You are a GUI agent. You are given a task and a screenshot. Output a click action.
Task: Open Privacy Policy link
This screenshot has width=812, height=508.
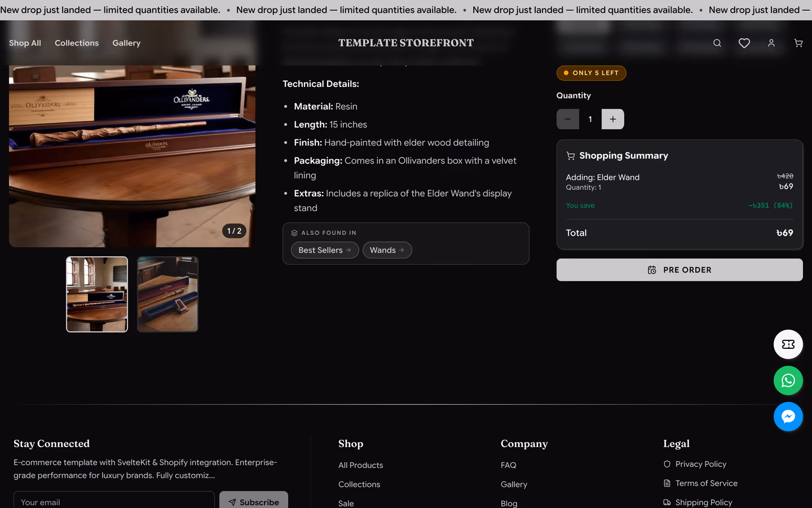[x=695, y=464]
